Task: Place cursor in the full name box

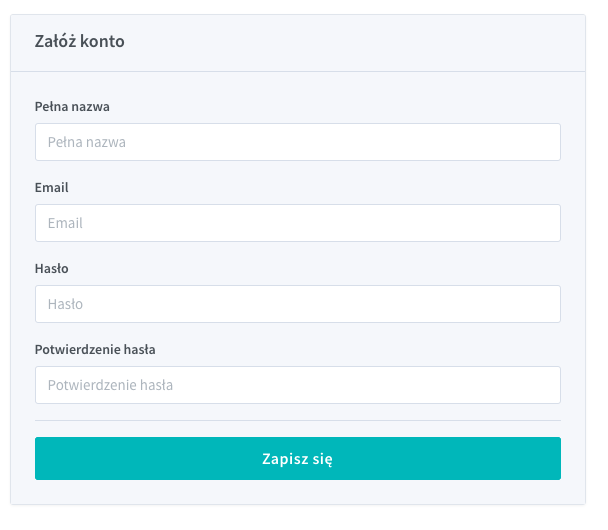Action: tap(297, 142)
